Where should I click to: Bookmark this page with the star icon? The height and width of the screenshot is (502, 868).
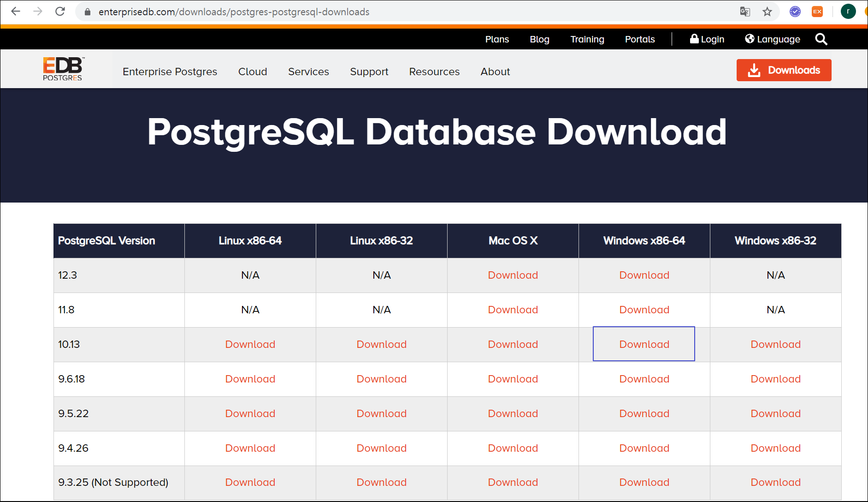[767, 12]
